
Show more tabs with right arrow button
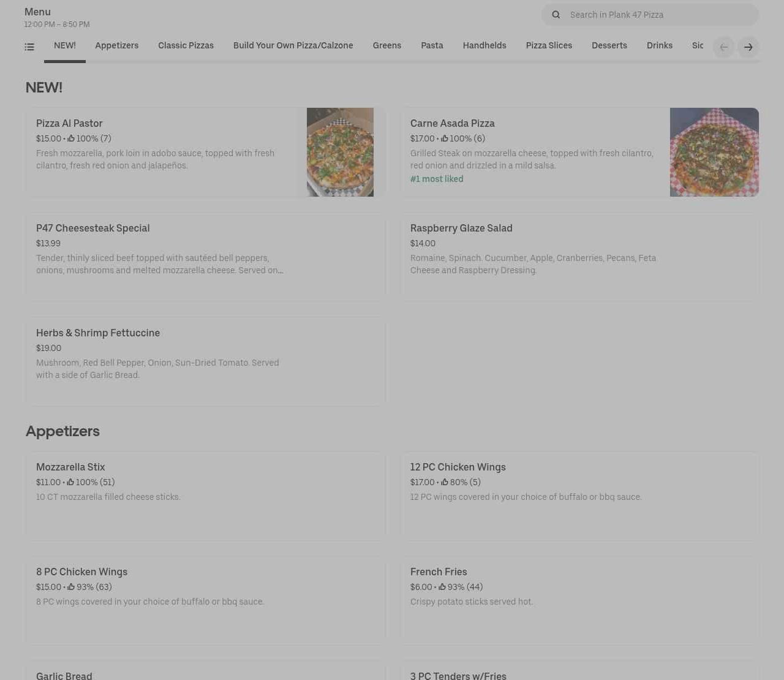pos(748,47)
